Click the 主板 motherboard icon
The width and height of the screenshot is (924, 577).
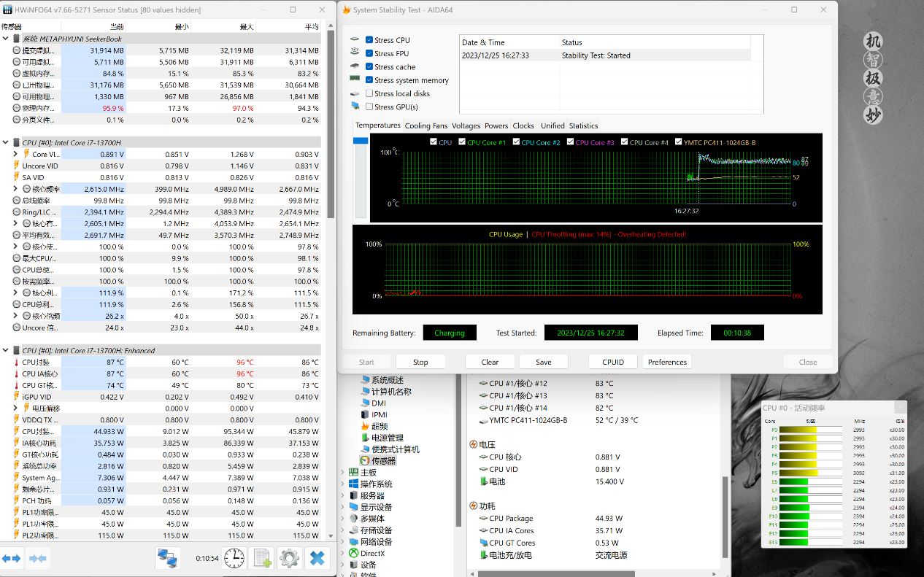point(353,472)
